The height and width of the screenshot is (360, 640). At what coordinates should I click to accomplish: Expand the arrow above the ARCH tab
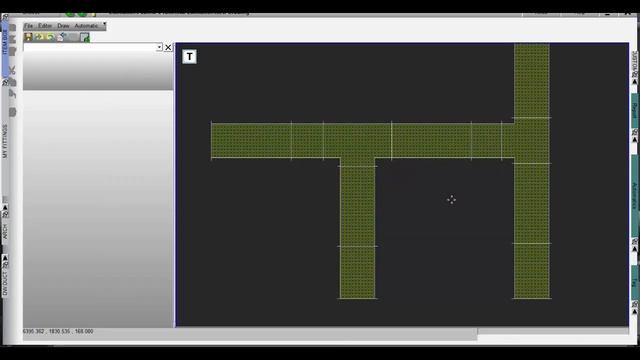tap(5, 208)
